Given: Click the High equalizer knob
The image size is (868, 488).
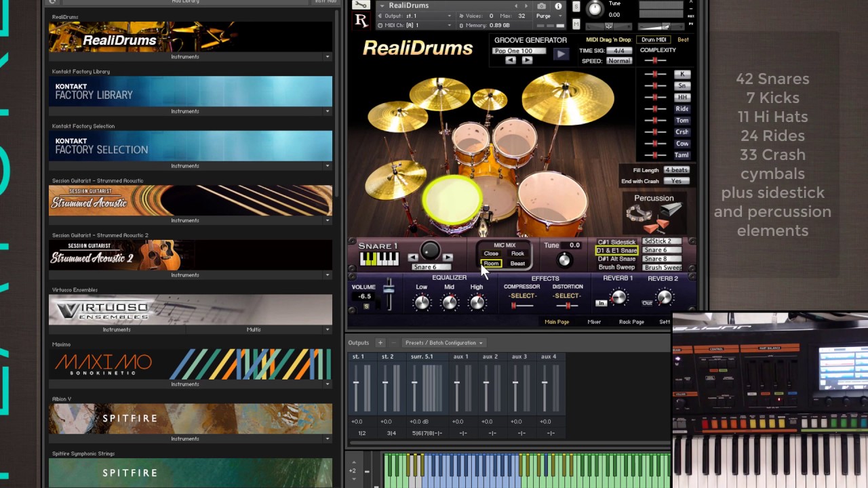Looking at the screenshot, I should (x=477, y=302).
